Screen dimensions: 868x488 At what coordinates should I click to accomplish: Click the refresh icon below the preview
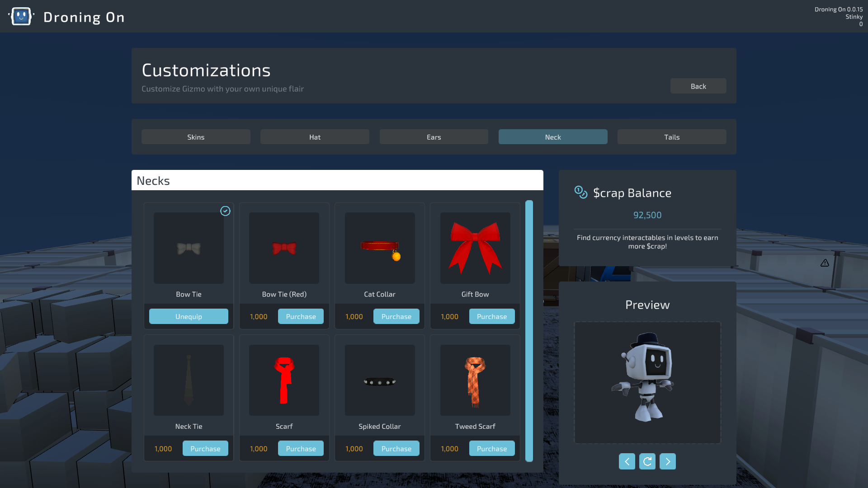click(x=647, y=461)
